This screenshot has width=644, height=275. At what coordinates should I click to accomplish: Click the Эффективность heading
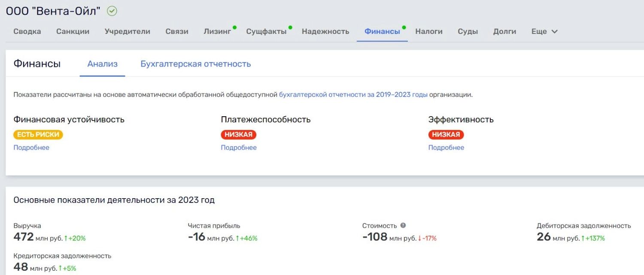point(461,119)
